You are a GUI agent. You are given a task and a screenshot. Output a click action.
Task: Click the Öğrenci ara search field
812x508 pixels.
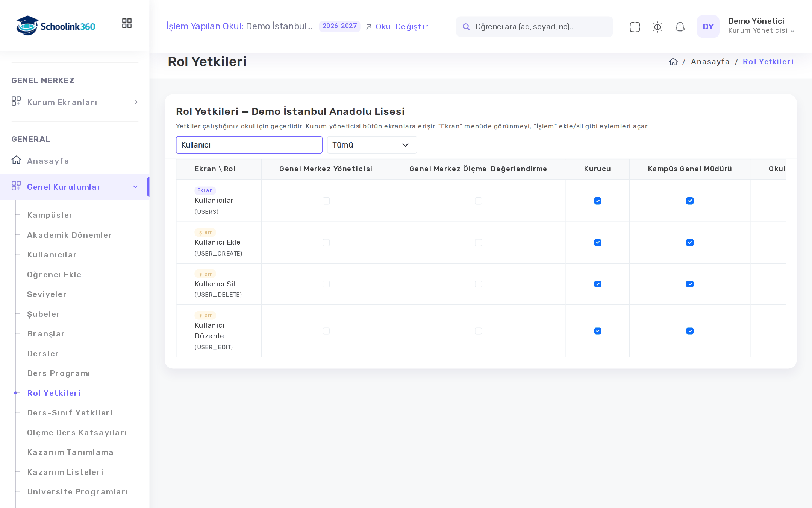coord(534,27)
